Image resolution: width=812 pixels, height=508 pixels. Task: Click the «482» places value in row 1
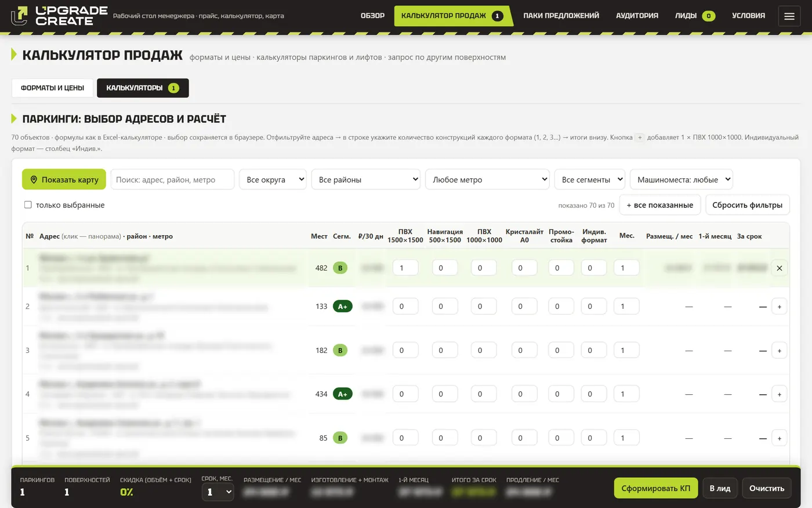click(x=321, y=268)
